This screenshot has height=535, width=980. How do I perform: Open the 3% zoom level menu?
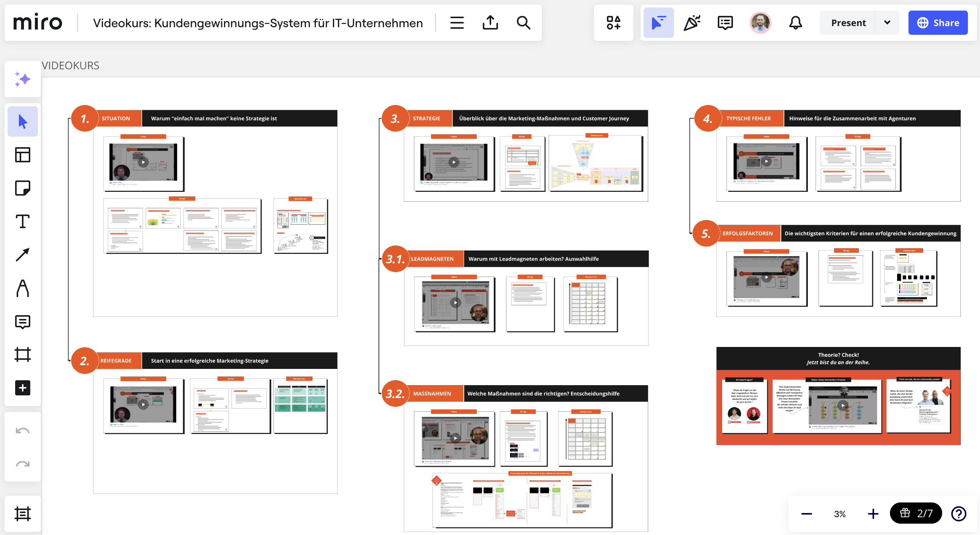(x=840, y=514)
